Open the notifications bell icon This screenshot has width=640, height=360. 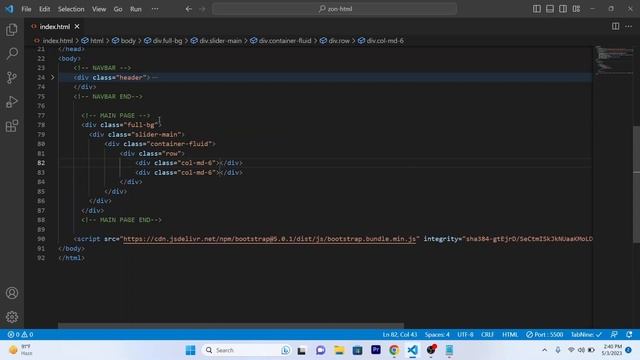[629, 334]
